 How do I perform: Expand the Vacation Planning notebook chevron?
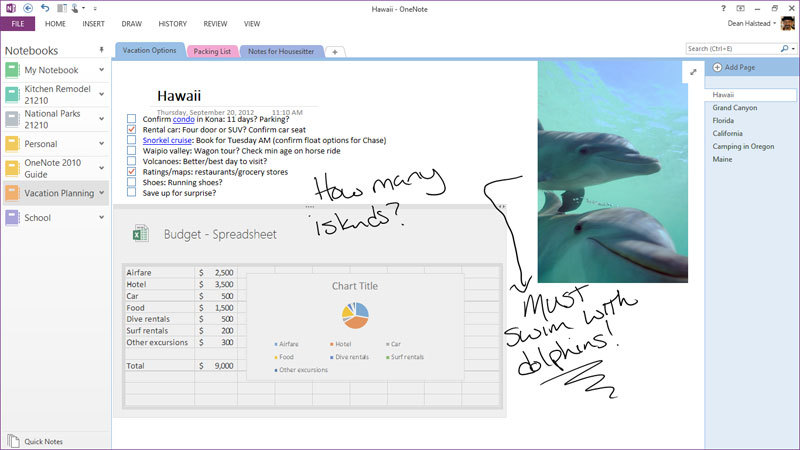(x=102, y=192)
